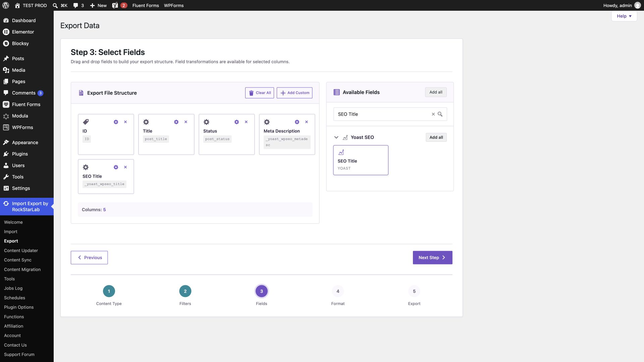Open comments bubble in admin bar
644x362 pixels.
click(78, 5)
